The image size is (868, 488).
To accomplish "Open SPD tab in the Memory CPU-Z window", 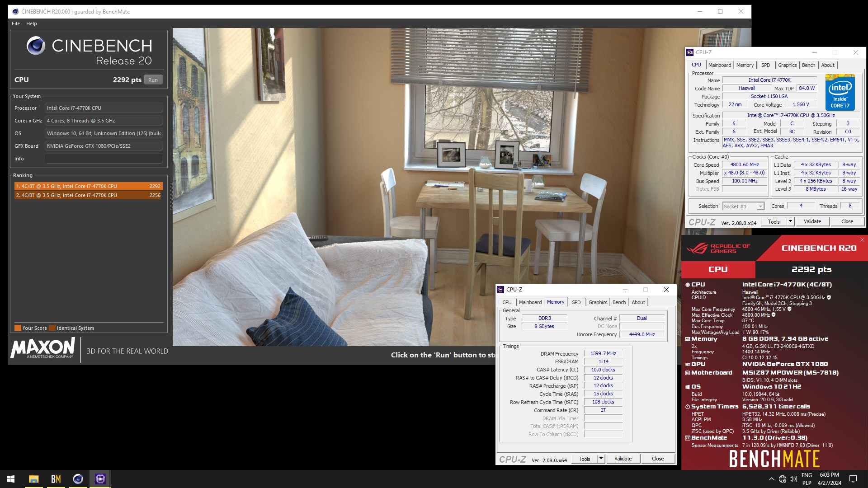I will click(x=576, y=302).
